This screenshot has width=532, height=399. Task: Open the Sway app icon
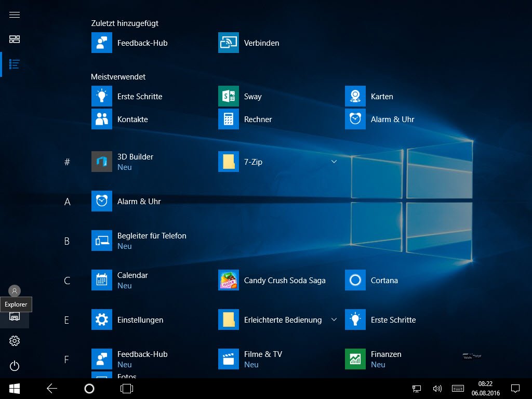pyautogui.click(x=229, y=97)
